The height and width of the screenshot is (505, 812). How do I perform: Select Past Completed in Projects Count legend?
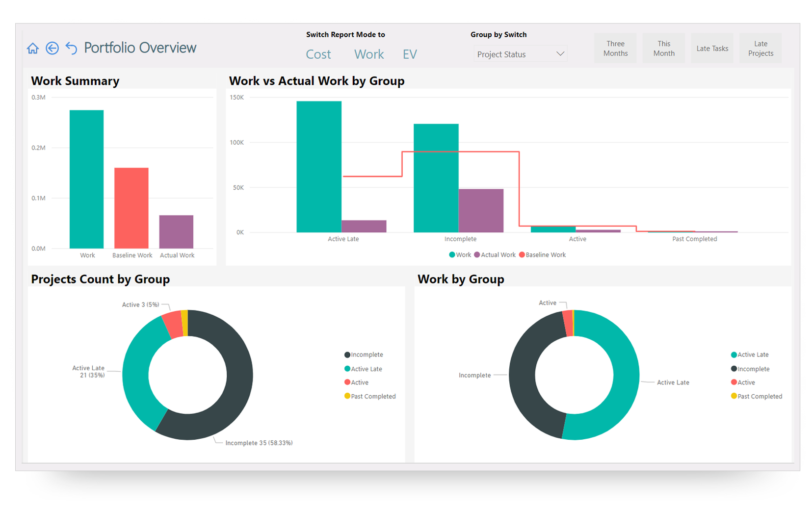(370, 397)
